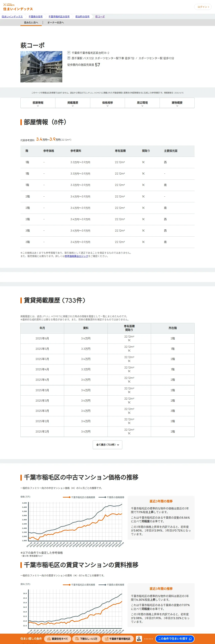Click 千葉市稲毛区の価格推移 legend in mansion price chart
Viewport: 215px width, 644px height.
[79, 497]
